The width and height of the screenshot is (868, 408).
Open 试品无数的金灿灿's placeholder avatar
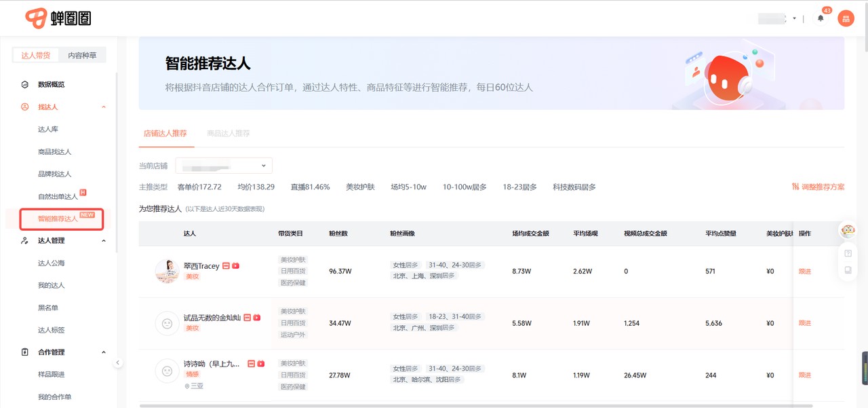pos(167,323)
